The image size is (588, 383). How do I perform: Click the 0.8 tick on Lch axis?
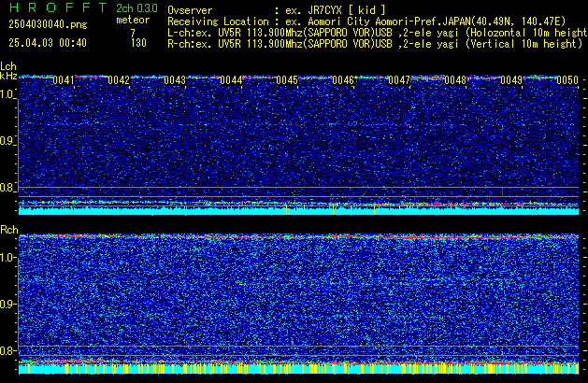pos(7,188)
